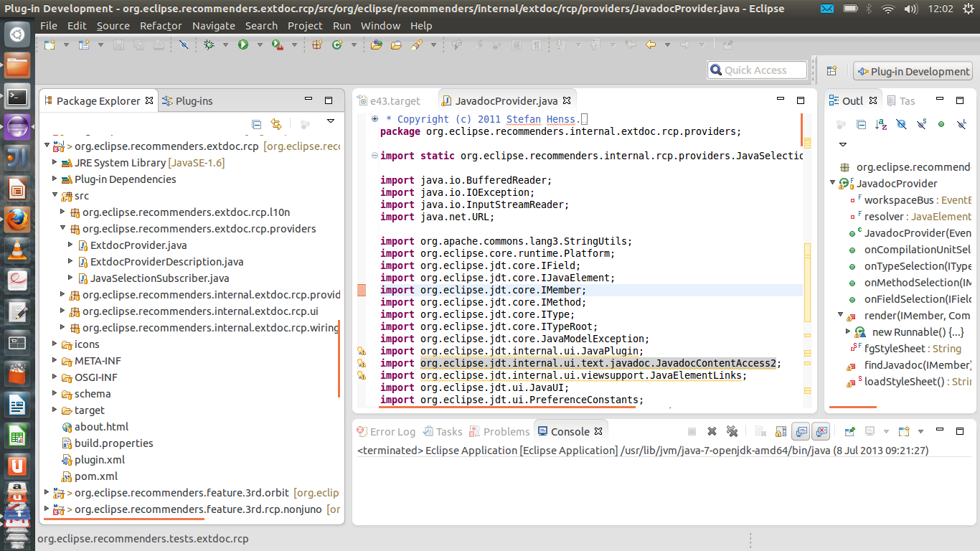Collapse the src folder tree node
The width and height of the screenshot is (980, 551).
tap(56, 195)
